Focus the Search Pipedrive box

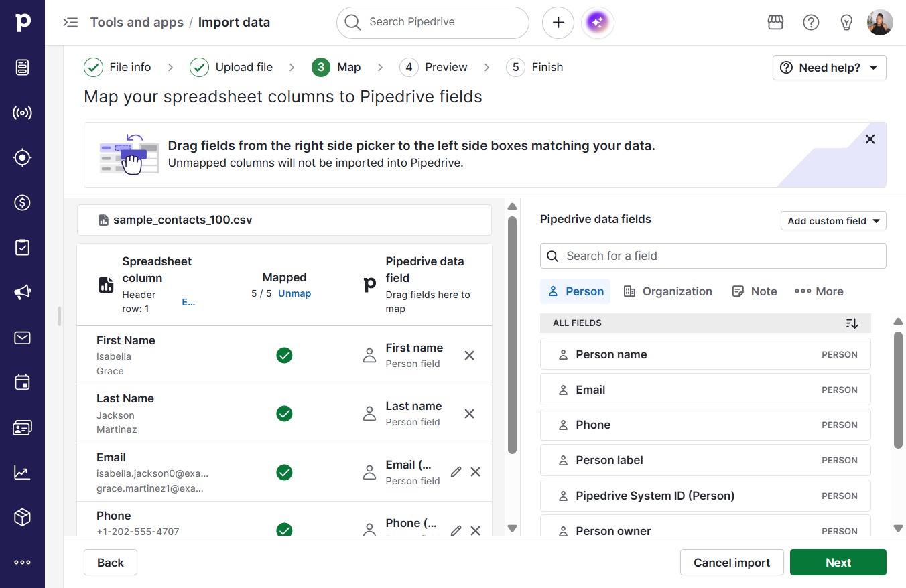click(433, 23)
